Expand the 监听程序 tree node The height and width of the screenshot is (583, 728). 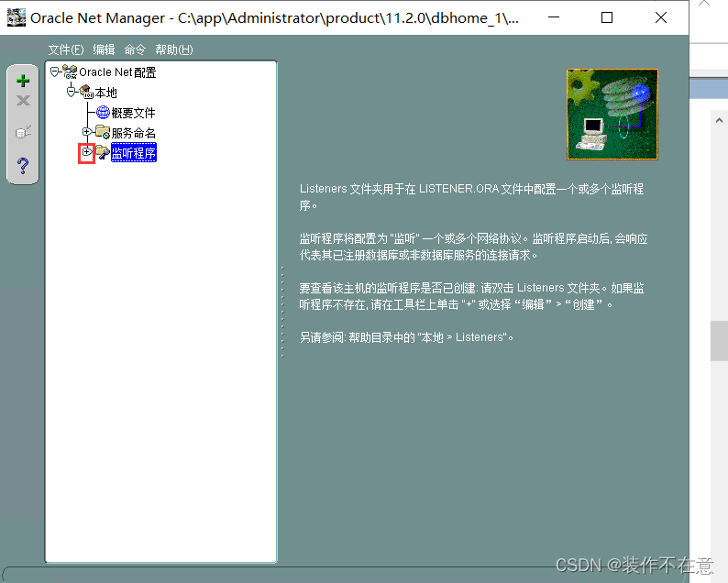point(86,152)
